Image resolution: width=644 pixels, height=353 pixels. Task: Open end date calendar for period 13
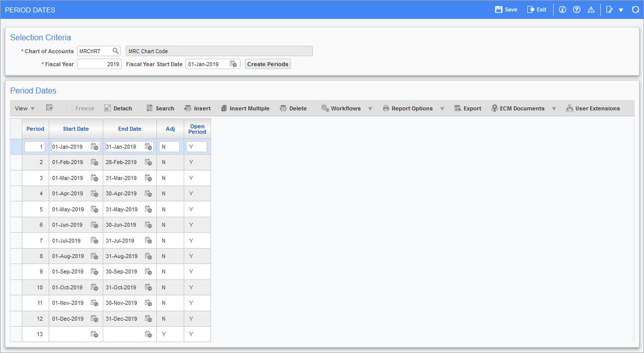148,334
